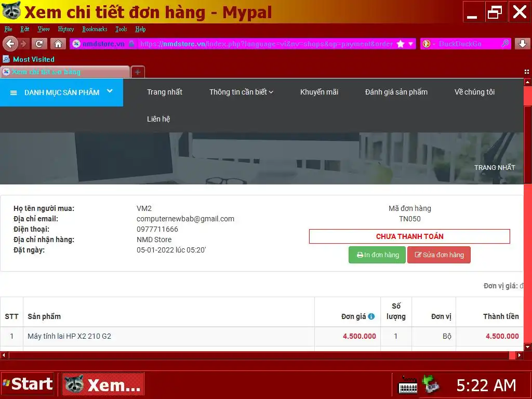This screenshot has width=532, height=399.
Task: Open Liên hệ contact page
Action: pos(158,119)
